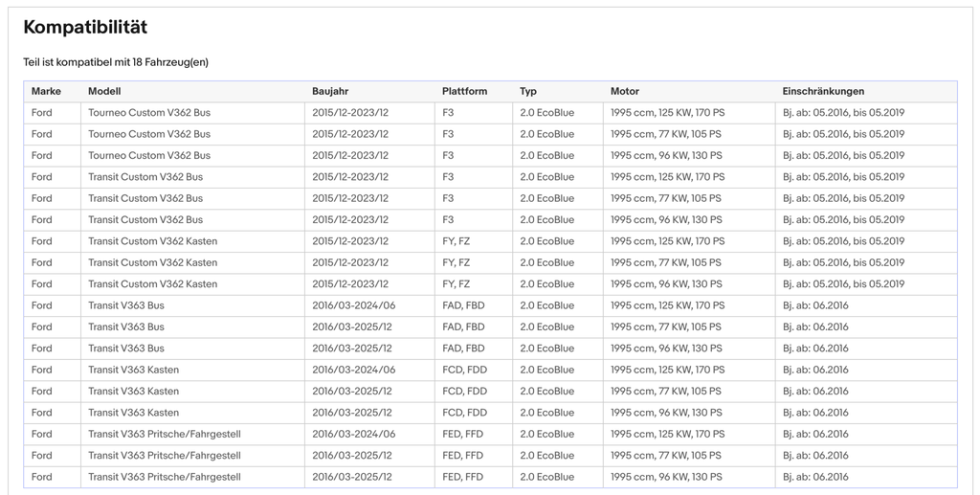Viewport: 980px width, 495px height.
Task: Select 'Tourneo Custom V362 Bus' in the 105 PS row
Action: (149, 134)
